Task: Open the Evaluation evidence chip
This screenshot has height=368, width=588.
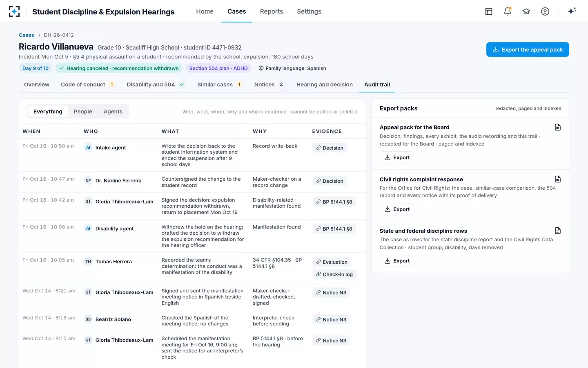Action: [x=332, y=262]
